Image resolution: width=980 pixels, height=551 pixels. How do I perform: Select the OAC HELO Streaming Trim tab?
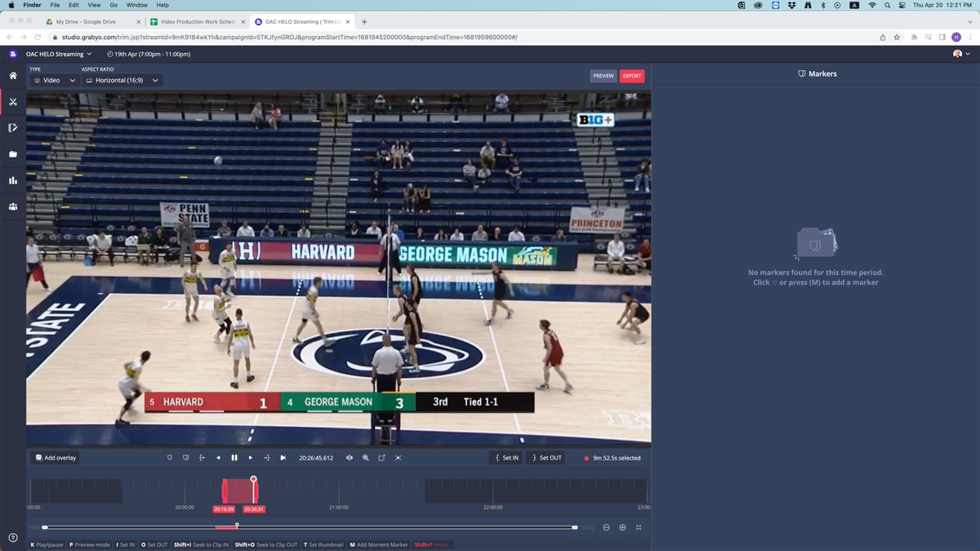point(301,21)
